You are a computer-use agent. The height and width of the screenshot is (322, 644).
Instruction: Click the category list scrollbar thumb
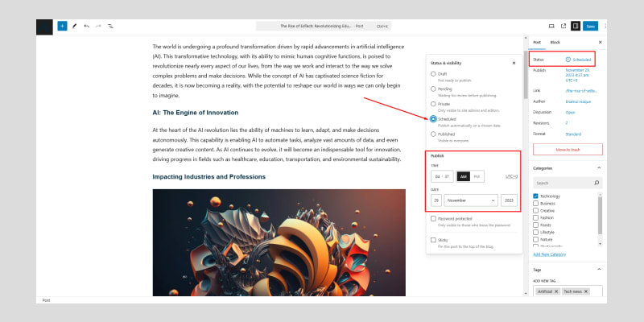pyautogui.click(x=600, y=215)
